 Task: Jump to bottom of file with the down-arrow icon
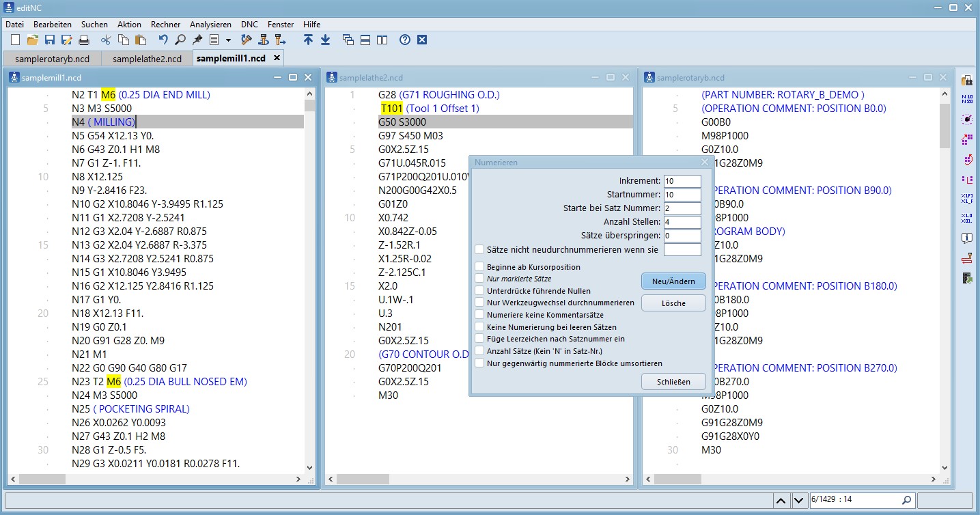(x=324, y=40)
